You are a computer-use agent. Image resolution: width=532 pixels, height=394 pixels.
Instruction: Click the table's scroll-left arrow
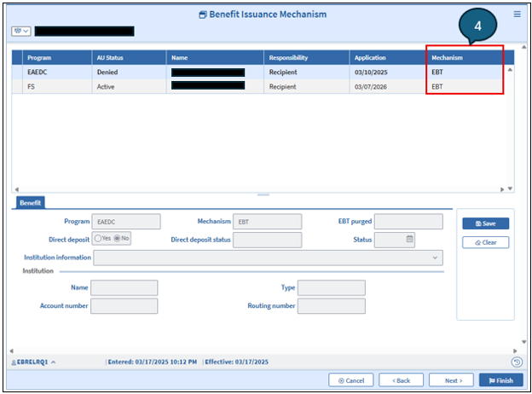point(16,189)
